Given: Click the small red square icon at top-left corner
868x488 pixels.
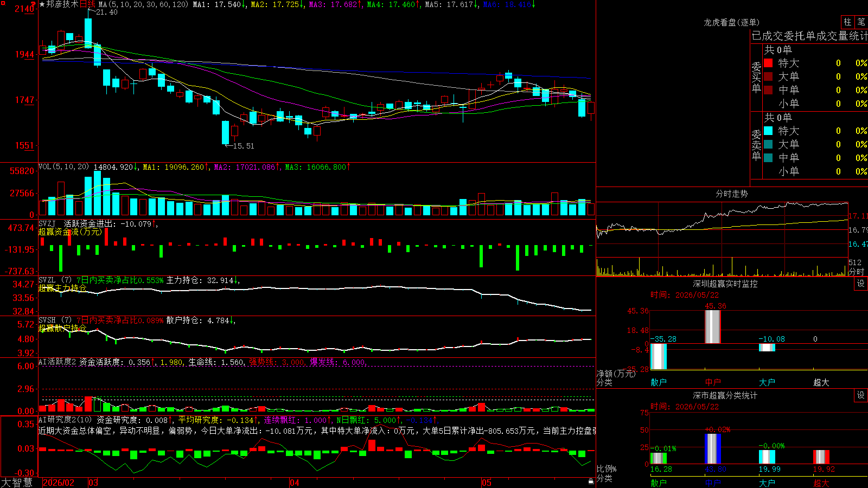Looking at the screenshot, I should [x=3, y=3].
